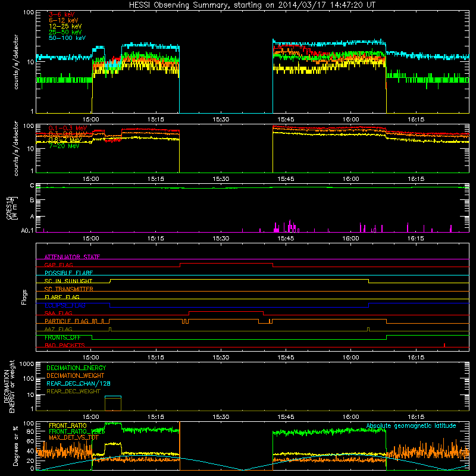Click the ATTENUATOR_STATE flag label
The width and height of the screenshot is (476, 476).
pyautogui.click(x=72, y=257)
